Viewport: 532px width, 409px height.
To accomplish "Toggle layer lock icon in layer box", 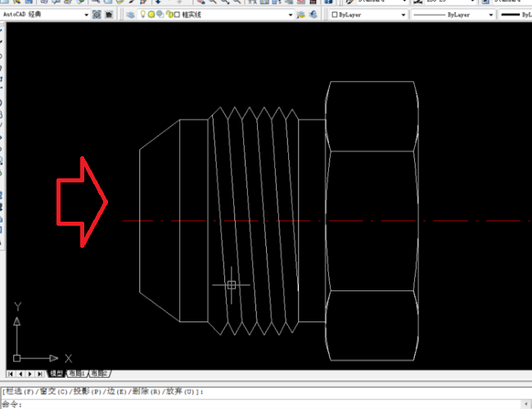I will click(x=169, y=14).
